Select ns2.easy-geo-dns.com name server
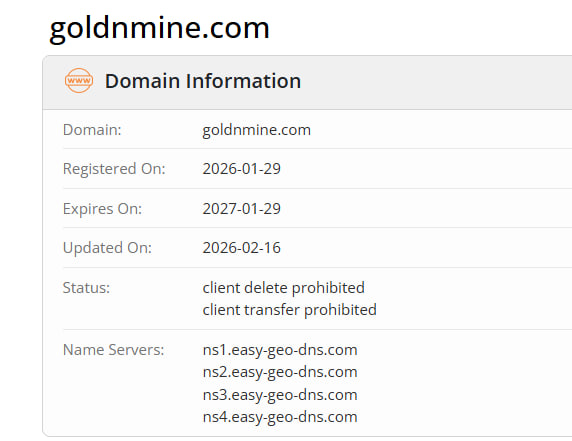The image size is (572, 441). [x=280, y=372]
